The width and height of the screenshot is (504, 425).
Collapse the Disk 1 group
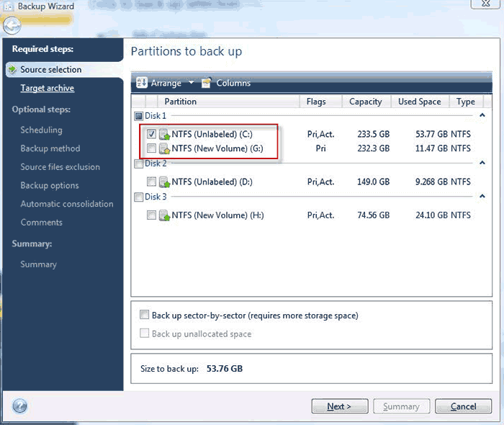coord(481,116)
